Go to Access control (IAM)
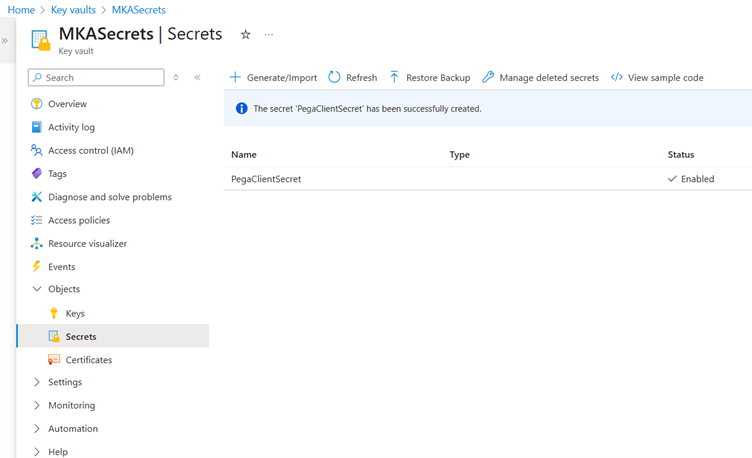Viewport: 752px width, 458px height. coord(90,151)
